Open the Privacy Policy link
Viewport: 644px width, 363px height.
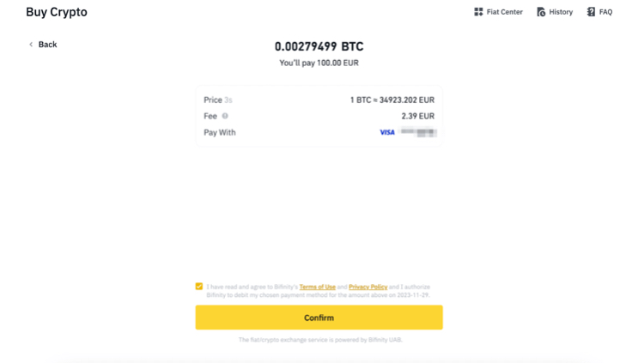click(x=368, y=287)
